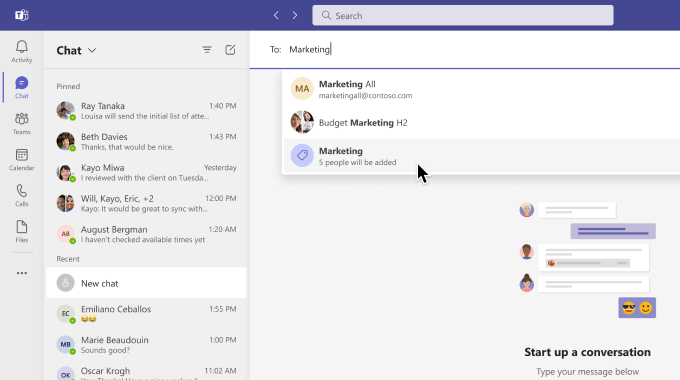Open more apps ellipsis in sidebar
This screenshot has width=680, height=380.
(22, 273)
